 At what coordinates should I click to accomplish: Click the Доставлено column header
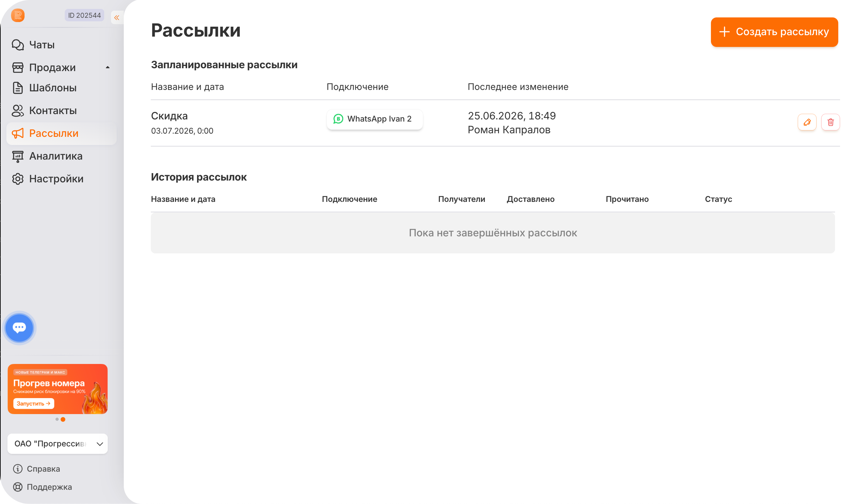tap(531, 199)
